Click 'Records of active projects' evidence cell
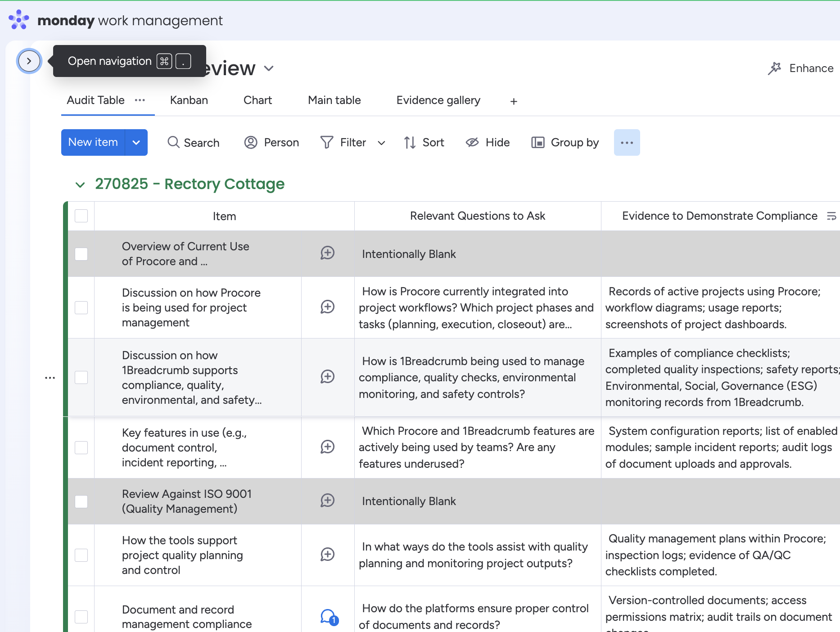 click(x=720, y=307)
